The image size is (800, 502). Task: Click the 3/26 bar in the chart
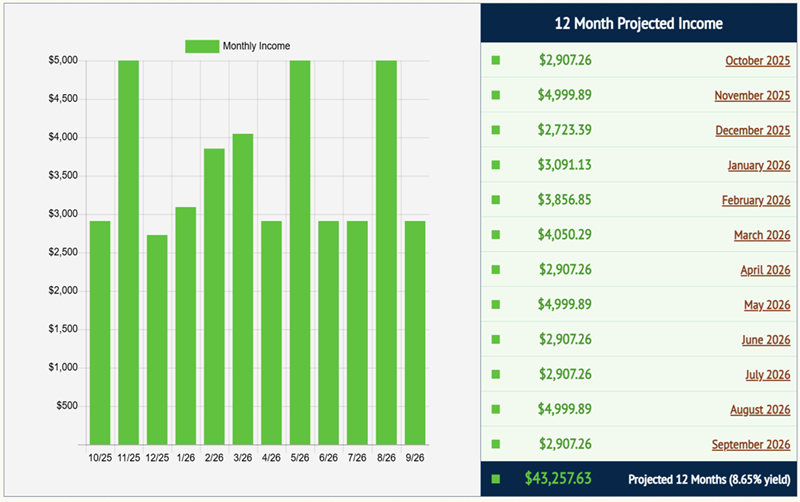pos(243,289)
